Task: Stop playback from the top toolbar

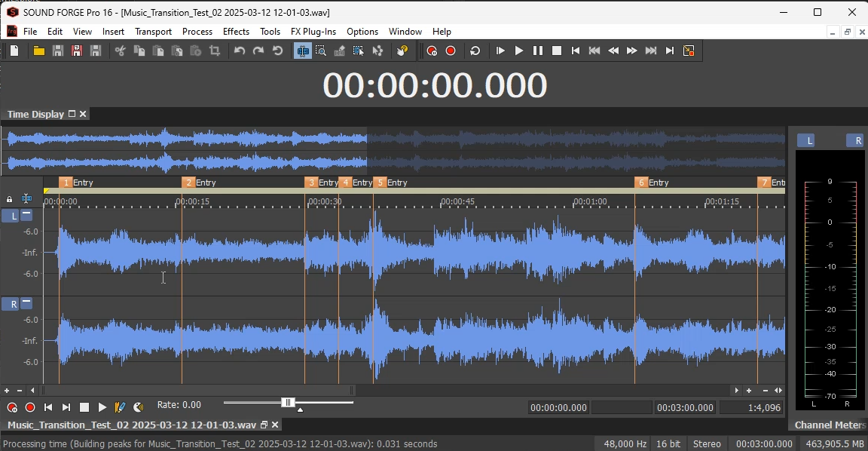Action: tap(557, 51)
